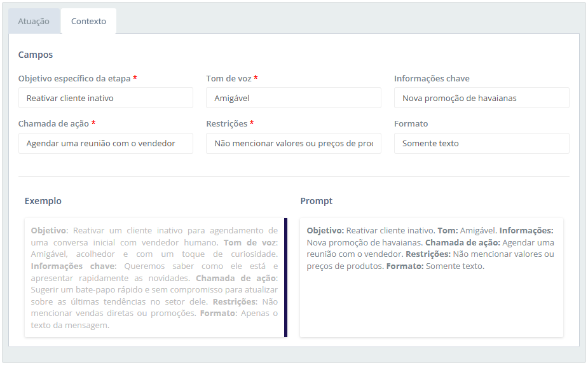Select the Contexto tab
Viewport: 588px width, 365px height.
coord(88,21)
